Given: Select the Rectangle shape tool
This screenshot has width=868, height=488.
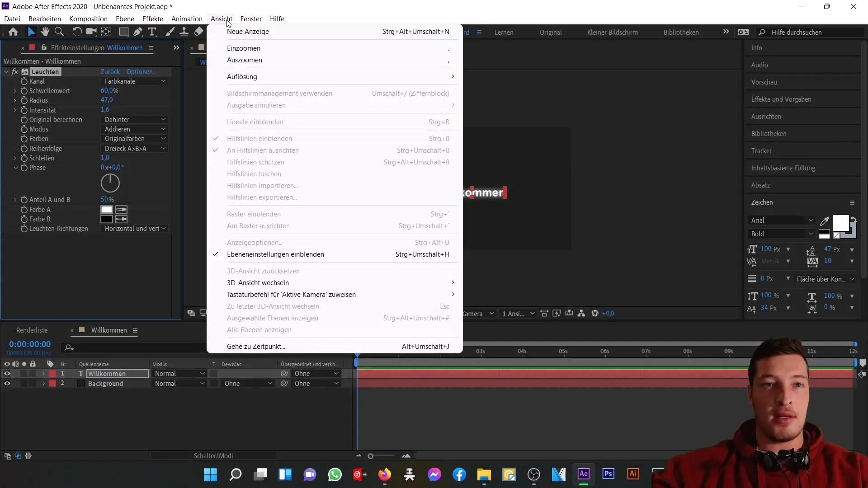Looking at the screenshot, I should point(123,32).
